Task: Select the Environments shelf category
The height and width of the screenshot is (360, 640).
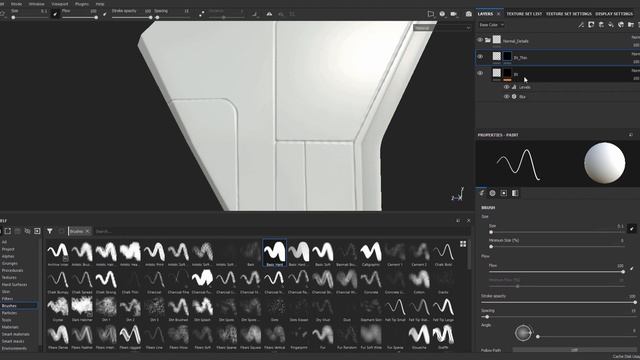Action: point(14,348)
